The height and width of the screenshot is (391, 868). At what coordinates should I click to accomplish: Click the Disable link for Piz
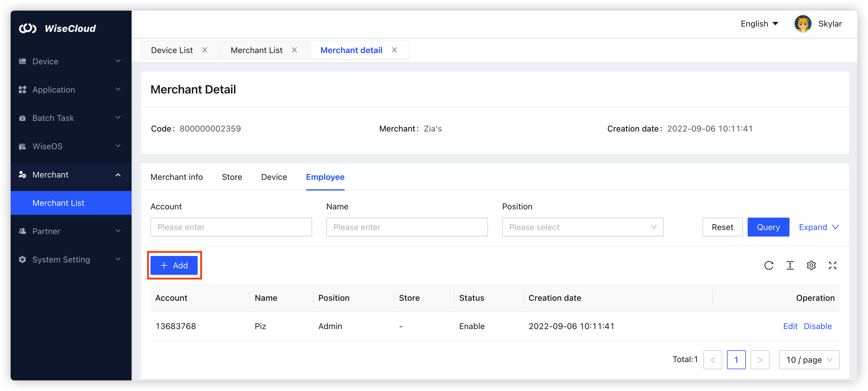[x=818, y=326]
